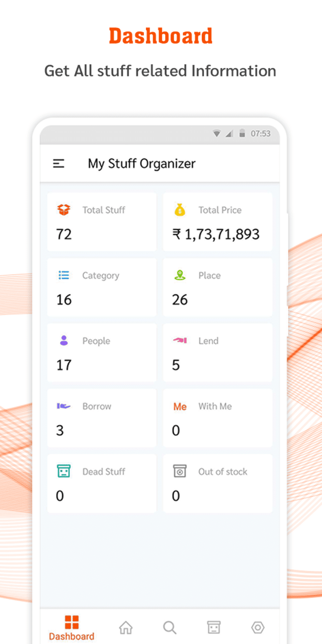Tap the Lend hand icon

pyautogui.click(x=179, y=340)
